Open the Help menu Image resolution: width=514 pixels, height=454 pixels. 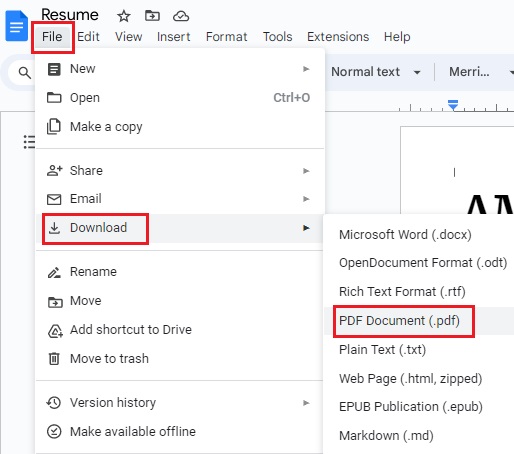point(397,37)
